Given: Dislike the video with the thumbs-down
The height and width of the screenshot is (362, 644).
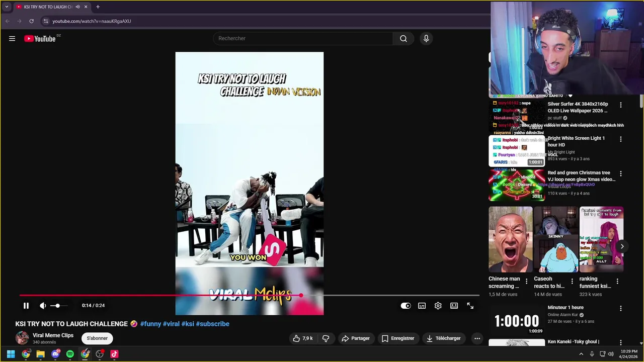Looking at the screenshot, I should tap(326, 338).
